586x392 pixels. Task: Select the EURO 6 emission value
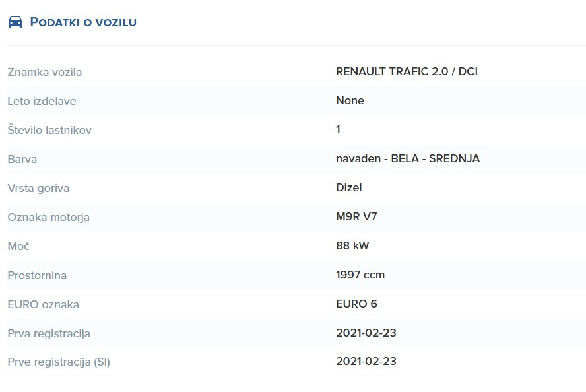pos(356,304)
